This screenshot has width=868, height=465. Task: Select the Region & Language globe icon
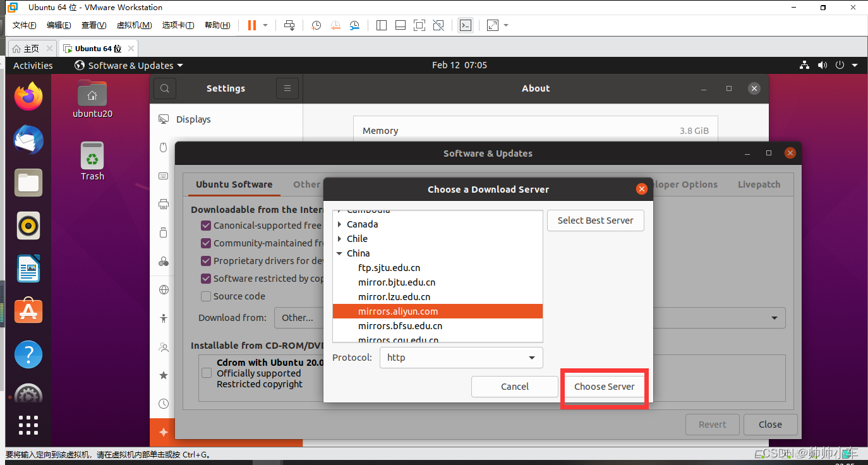164,290
